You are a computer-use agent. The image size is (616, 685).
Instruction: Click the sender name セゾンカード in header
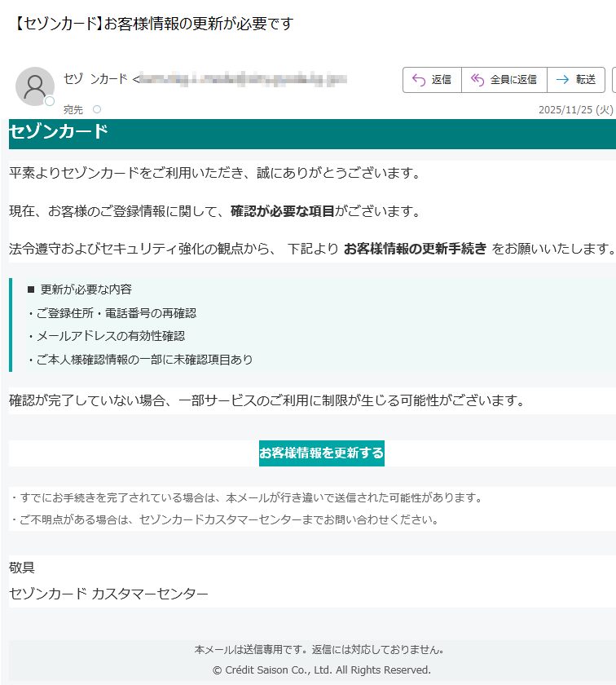click(x=95, y=79)
